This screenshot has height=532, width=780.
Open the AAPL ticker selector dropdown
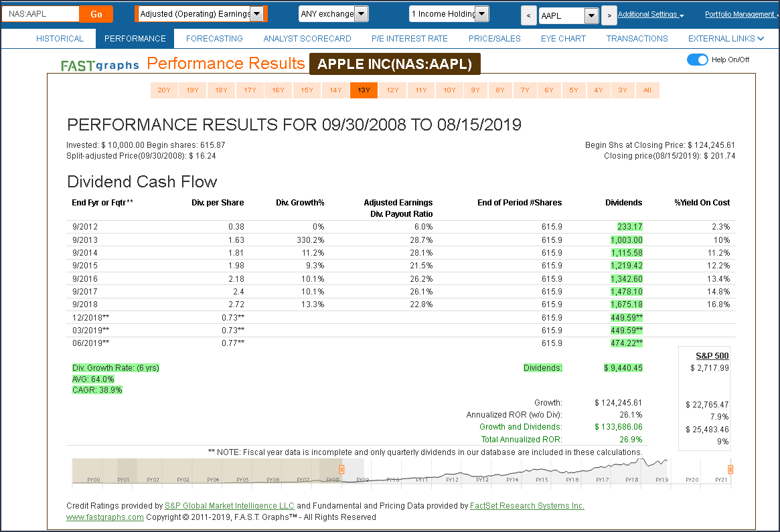(568, 15)
